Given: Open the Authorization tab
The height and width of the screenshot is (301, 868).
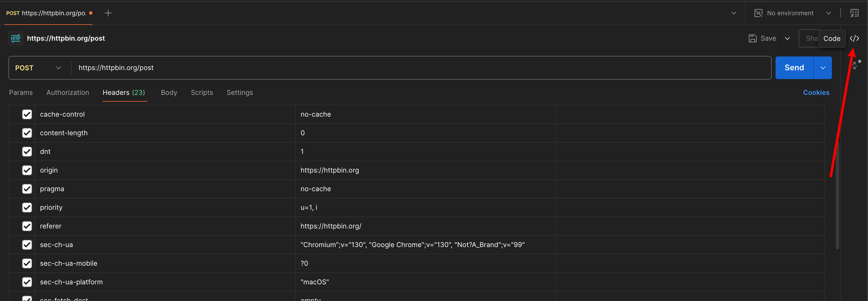Looking at the screenshot, I should (x=68, y=92).
